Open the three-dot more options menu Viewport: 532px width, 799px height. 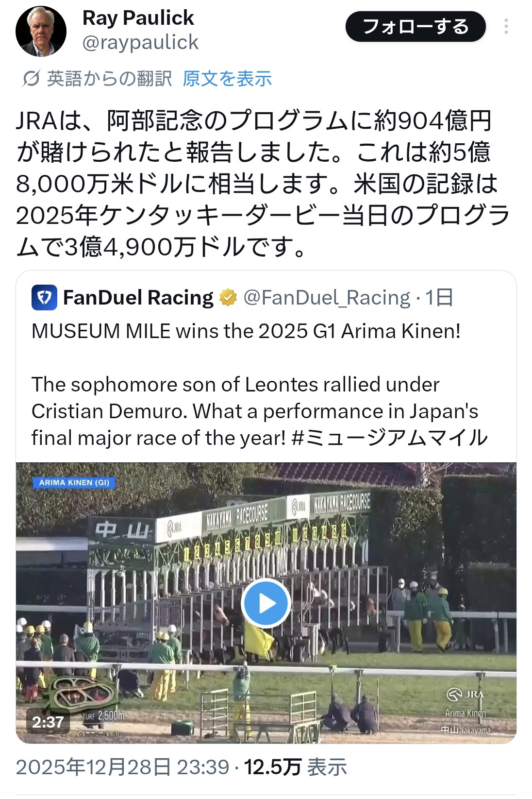[506, 27]
